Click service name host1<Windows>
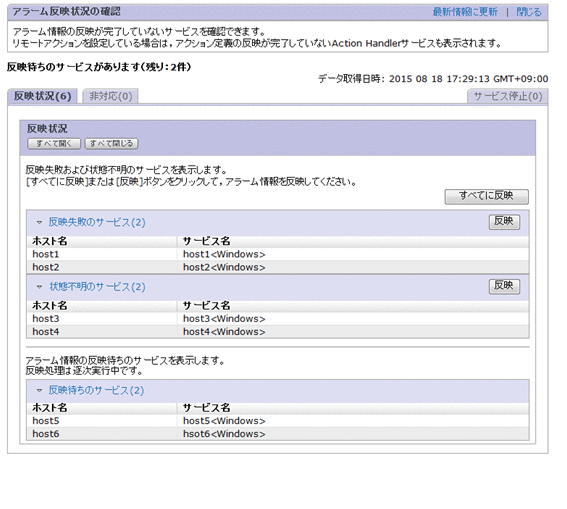The image size is (567, 509). coord(224,254)
